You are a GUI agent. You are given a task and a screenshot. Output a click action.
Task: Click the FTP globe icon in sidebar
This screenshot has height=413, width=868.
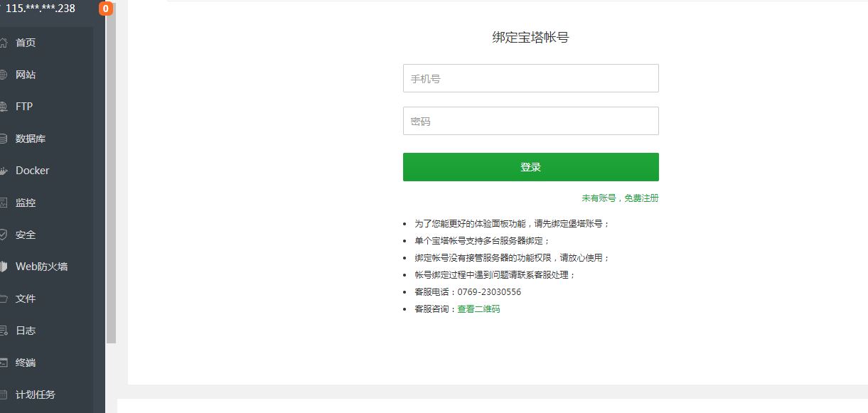pyautogui.click(x=3, y=107)
